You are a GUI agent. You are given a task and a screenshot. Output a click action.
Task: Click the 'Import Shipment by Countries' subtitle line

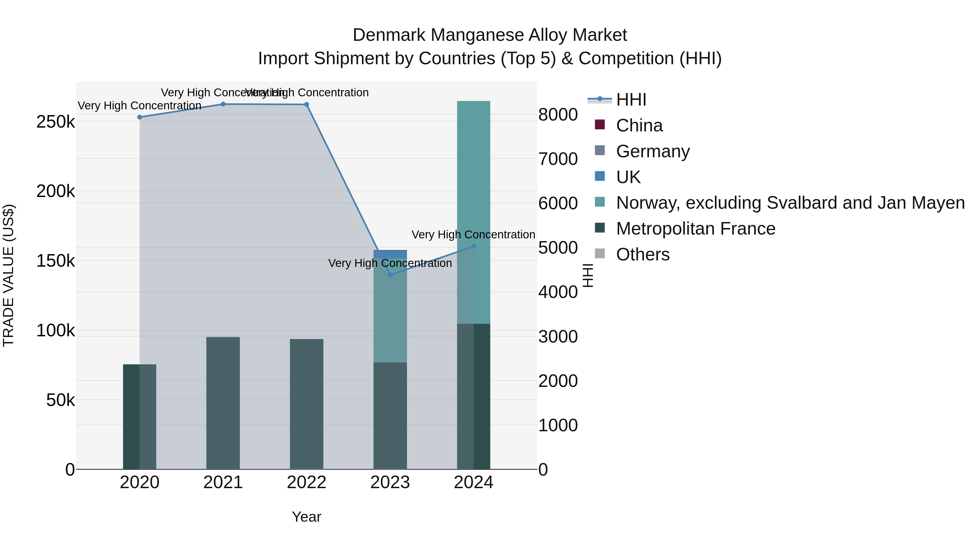pos(490,59)
